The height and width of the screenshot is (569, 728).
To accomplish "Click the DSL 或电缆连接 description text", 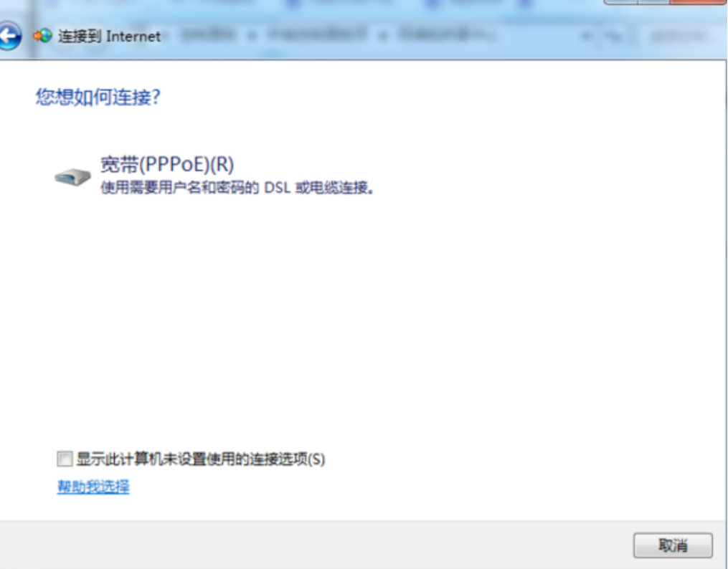I will coord(319,188).
